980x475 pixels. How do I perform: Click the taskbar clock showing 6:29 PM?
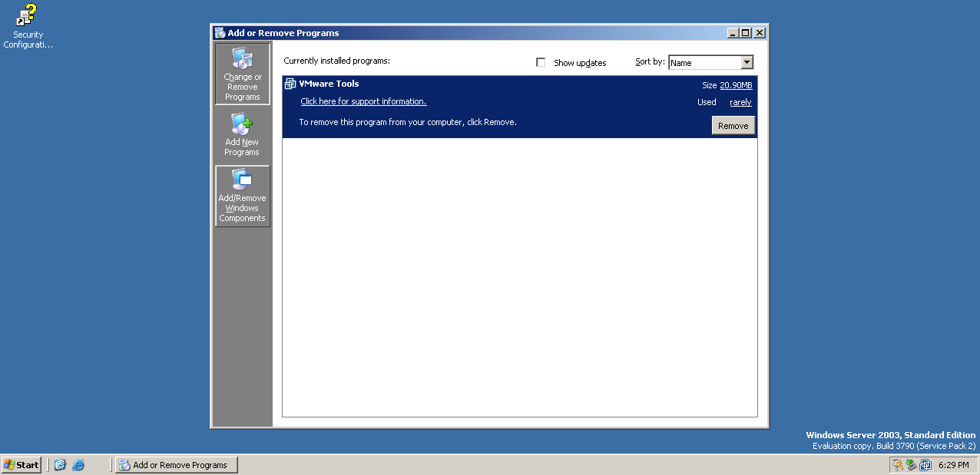click(x=953, y=465)
